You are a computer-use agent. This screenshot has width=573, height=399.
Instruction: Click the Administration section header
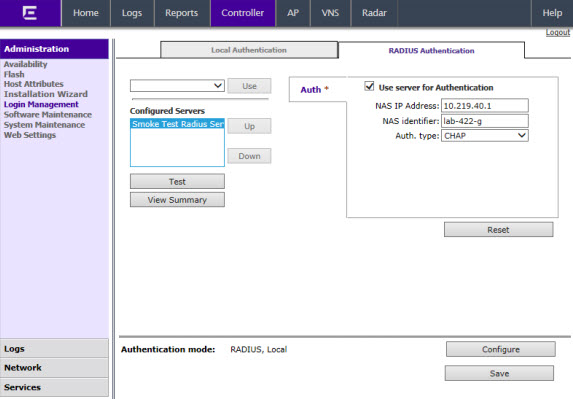click(54, 49)
